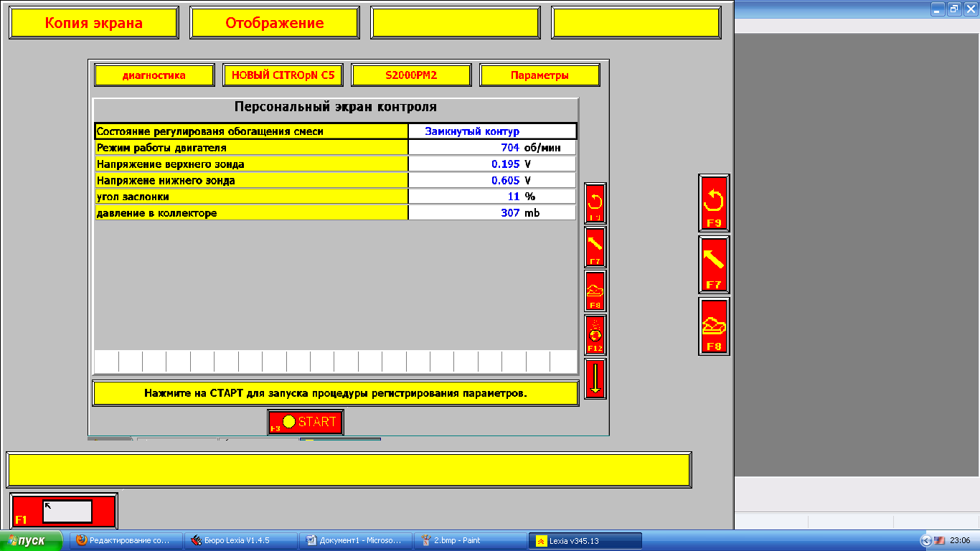Select the диагностика tab
The image size is (980, 551).
154,75
